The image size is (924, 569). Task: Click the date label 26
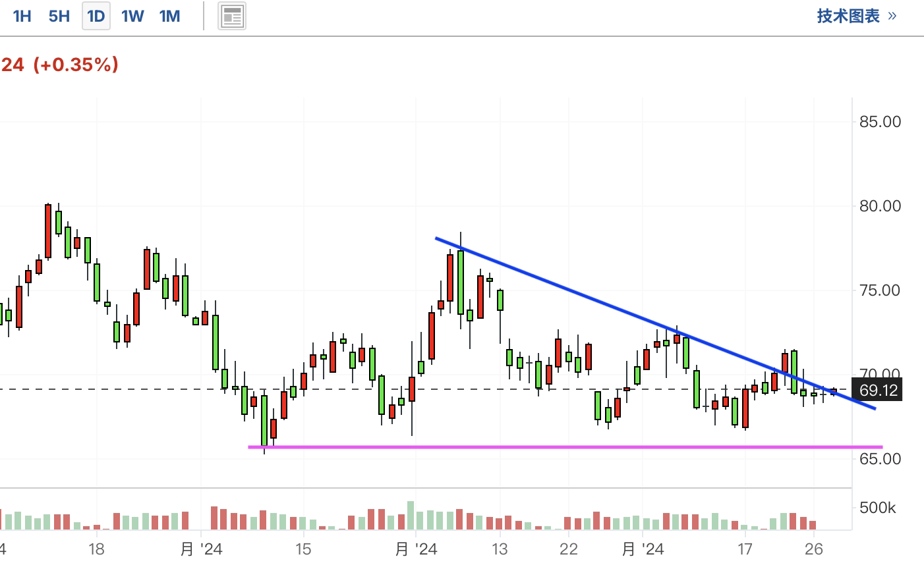(814, 549)
